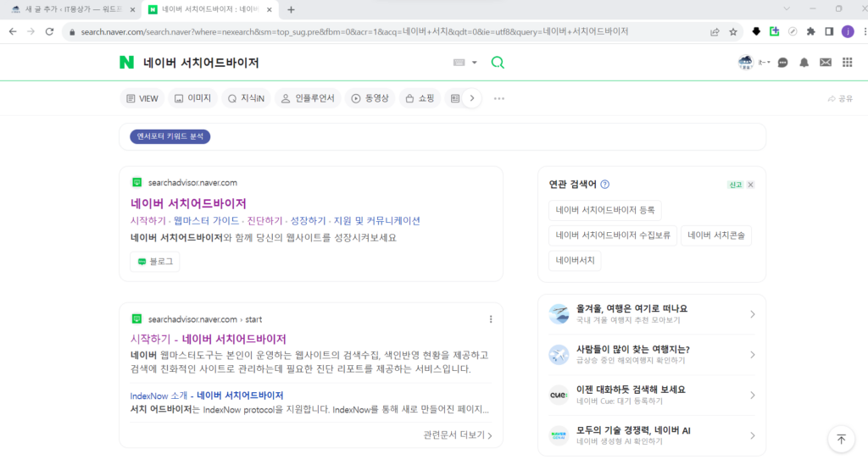Expand the account name dropdown

point(765,63)
